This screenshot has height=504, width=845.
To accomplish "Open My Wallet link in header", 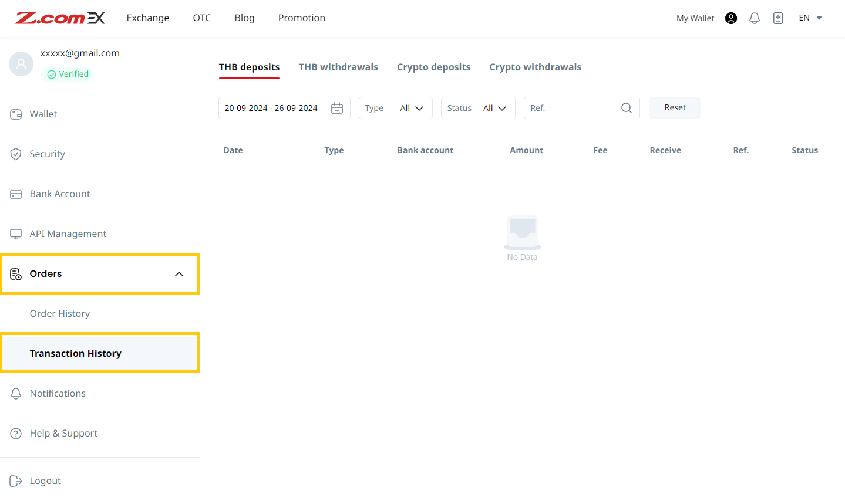I will (x=695, y=18).
